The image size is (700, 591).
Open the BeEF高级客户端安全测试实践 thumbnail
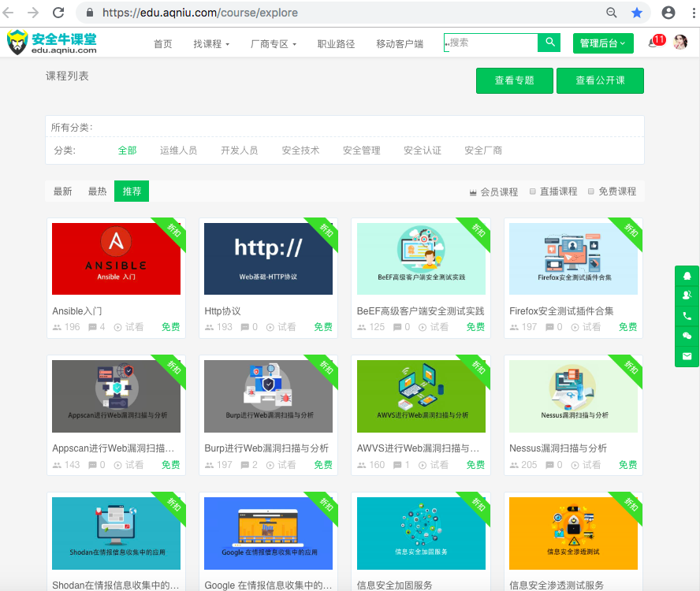point(421,259)
